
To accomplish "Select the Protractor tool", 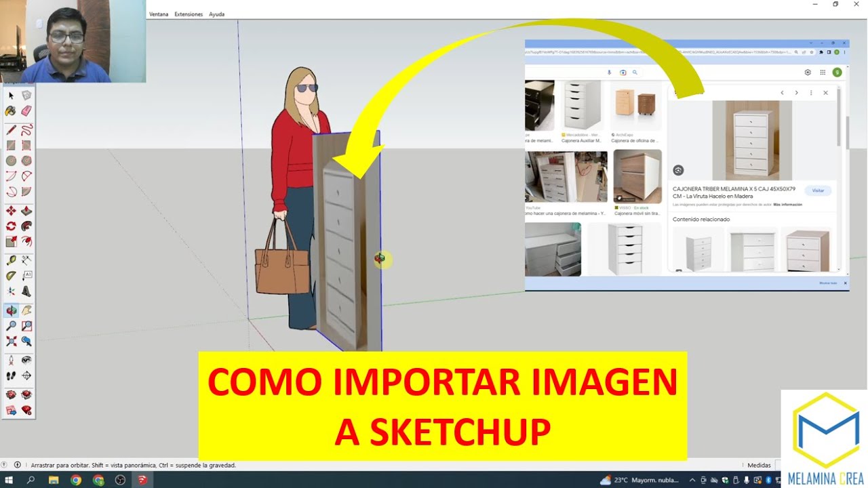I will (x=11, y=276).
